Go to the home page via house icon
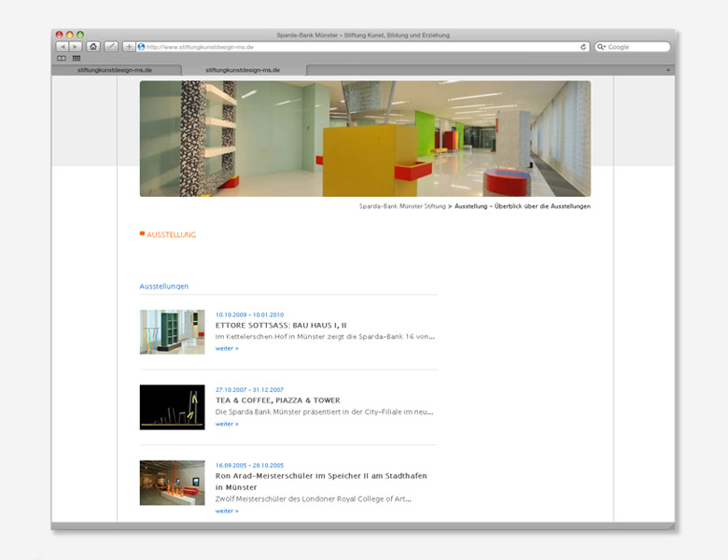The height and width of the screenshot is (560, 728). (93, 47)
